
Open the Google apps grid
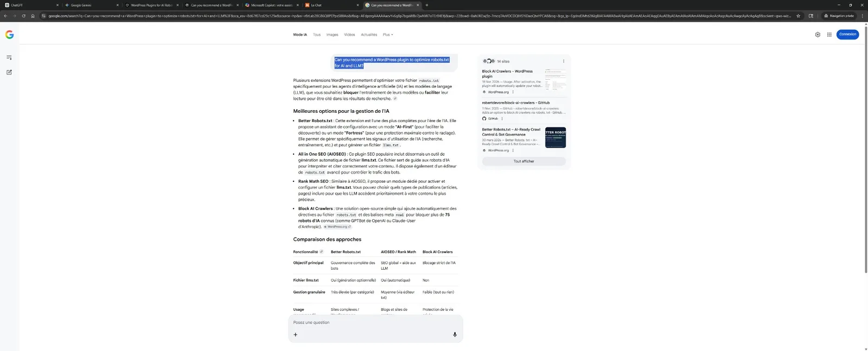pos(829,35)
